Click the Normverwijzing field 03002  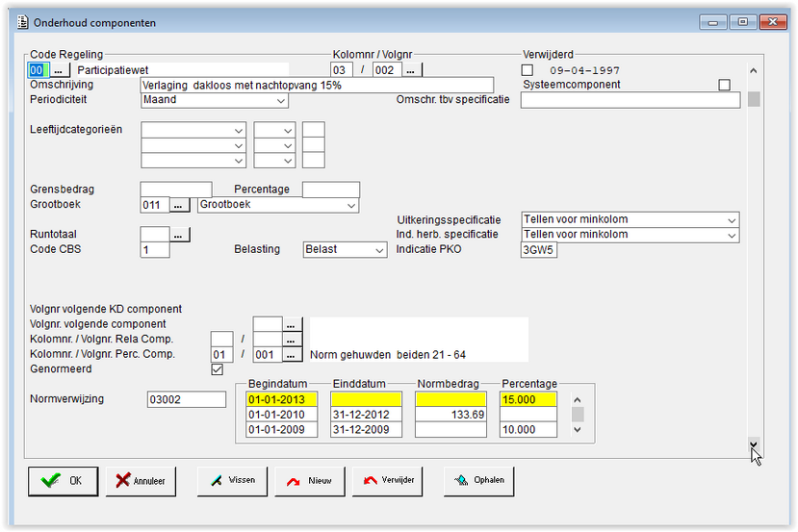(x=187, y=399)
